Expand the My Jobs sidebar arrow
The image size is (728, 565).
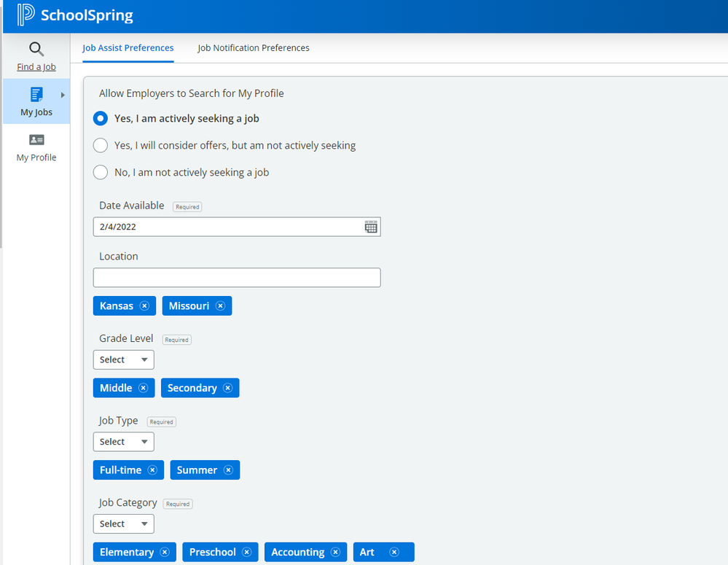point(63,95)
